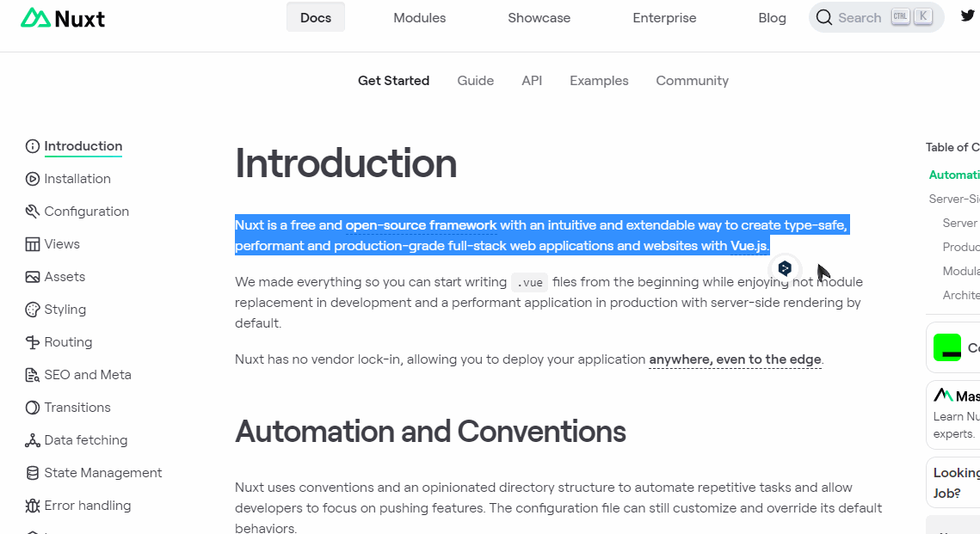Click the Views layout icon in the sidebar

pyautogui.click(x=33, y=244)
